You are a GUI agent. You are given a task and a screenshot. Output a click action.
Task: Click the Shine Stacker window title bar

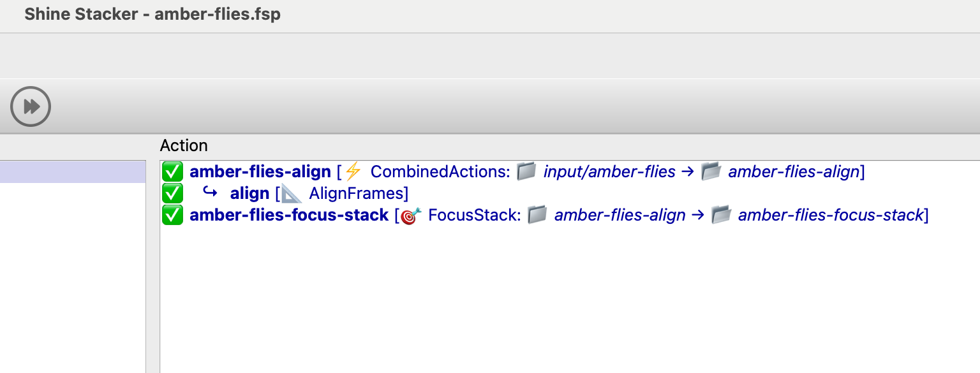(152, 15)
